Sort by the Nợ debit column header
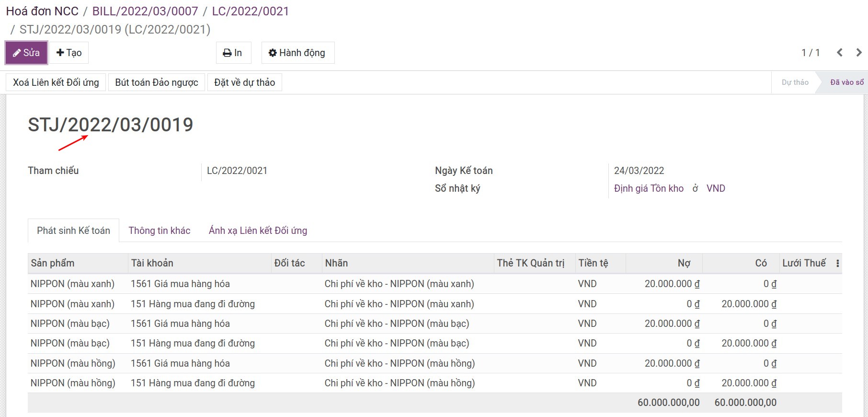Screen dimensions: 868x417 click(x=684, y=263)
